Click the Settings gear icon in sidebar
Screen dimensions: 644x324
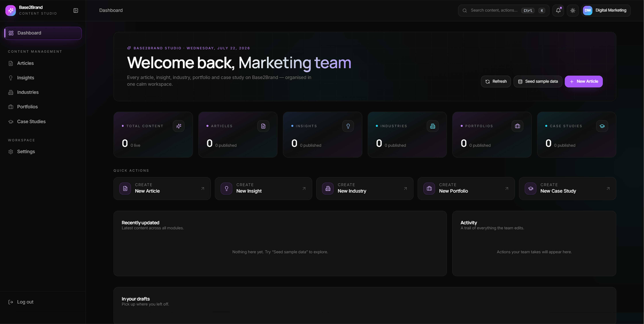[x=11, y=152]
